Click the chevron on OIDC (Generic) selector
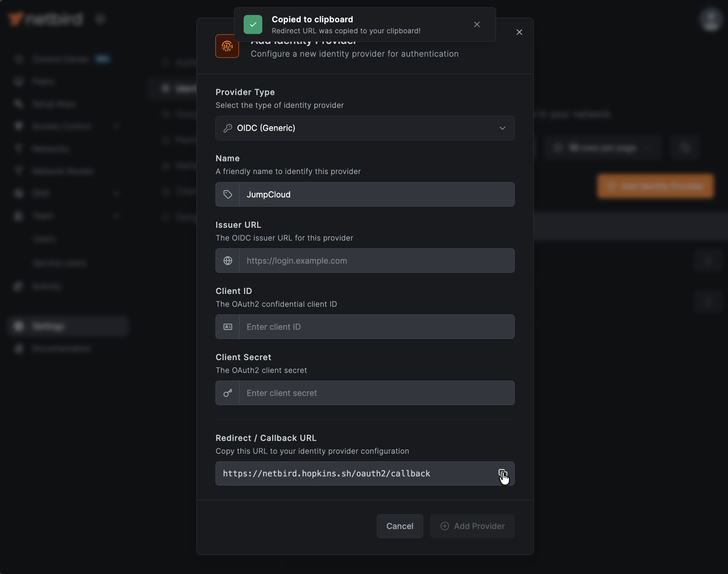This screenshot has width=728, height=574. [x=502, y=128]
